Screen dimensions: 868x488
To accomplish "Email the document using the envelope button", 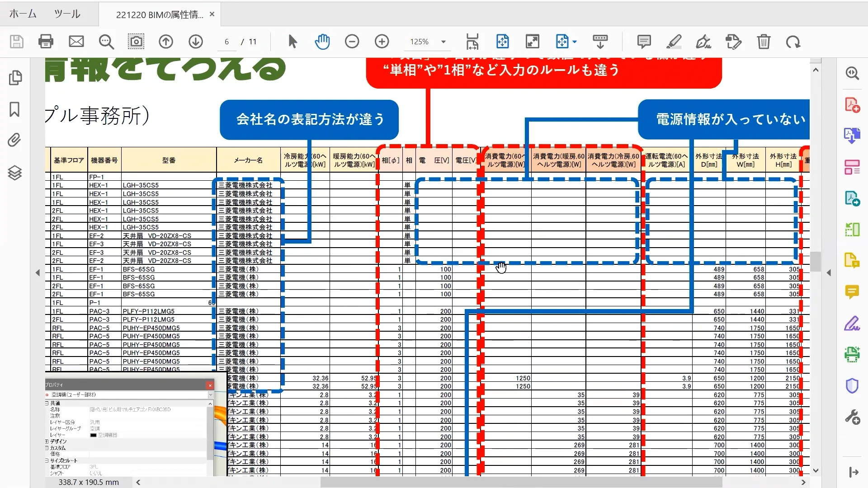I will 76,42.
